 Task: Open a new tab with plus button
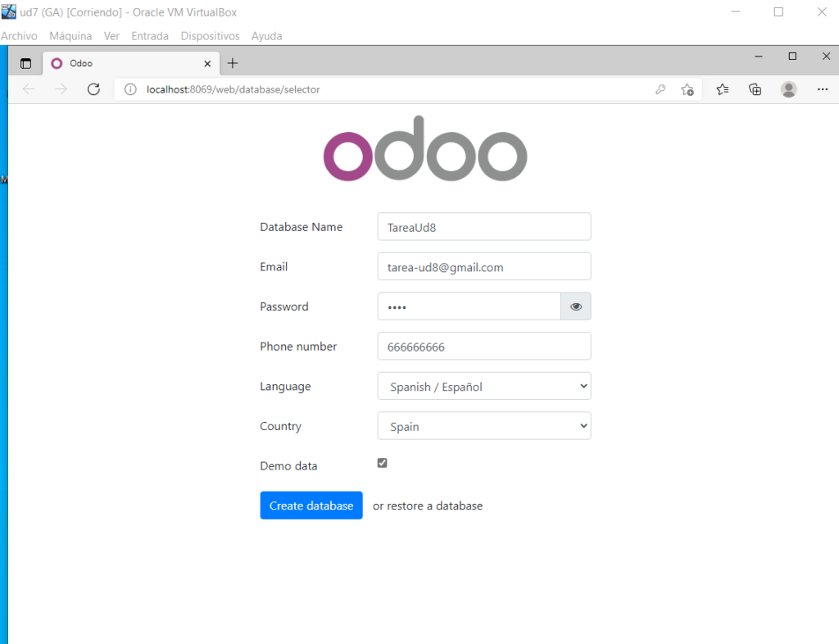click(x=233, y=63)
